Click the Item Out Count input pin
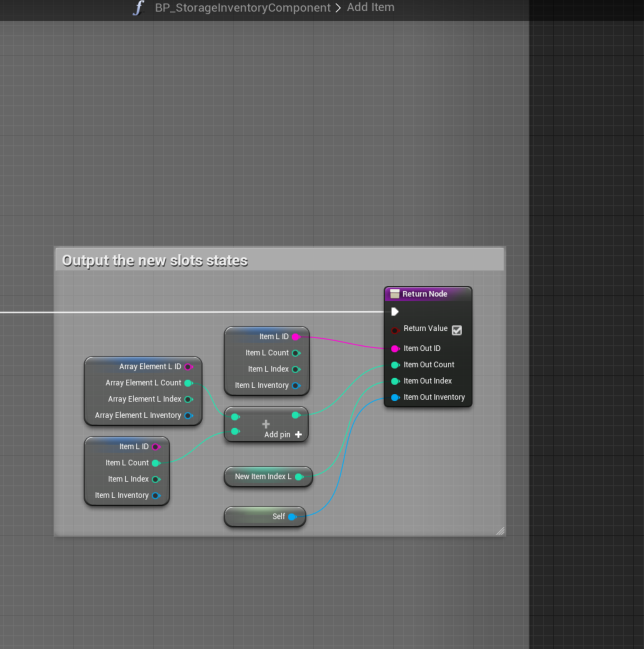 pos(394,365)
